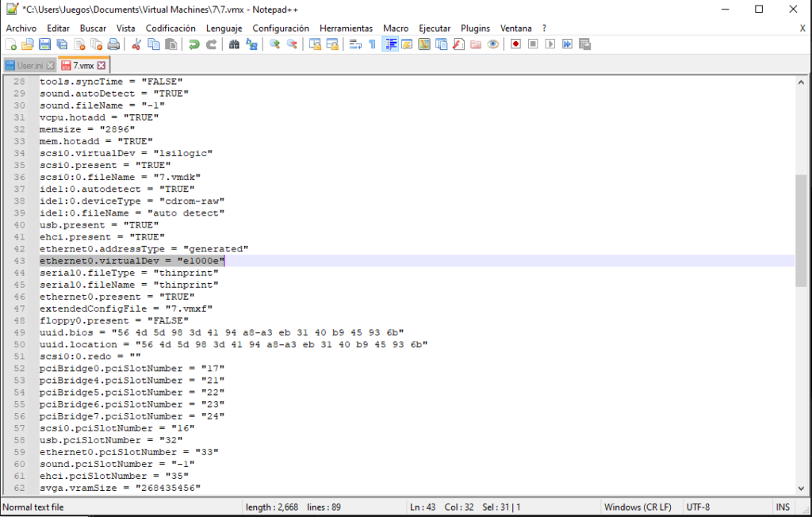
Task: Toggle Show All Characters pilcrow icon
Action: coord(373,44)
